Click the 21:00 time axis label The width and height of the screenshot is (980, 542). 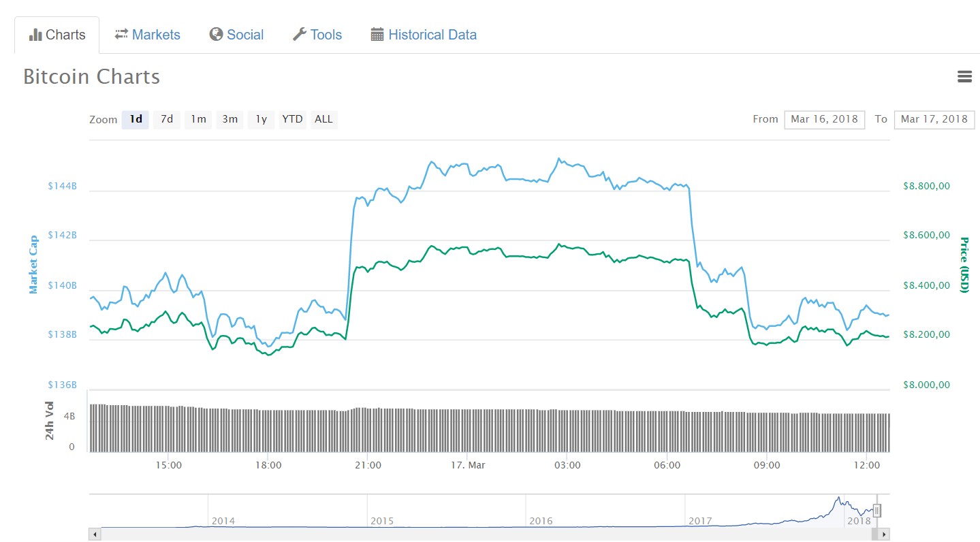click(368, 465)
